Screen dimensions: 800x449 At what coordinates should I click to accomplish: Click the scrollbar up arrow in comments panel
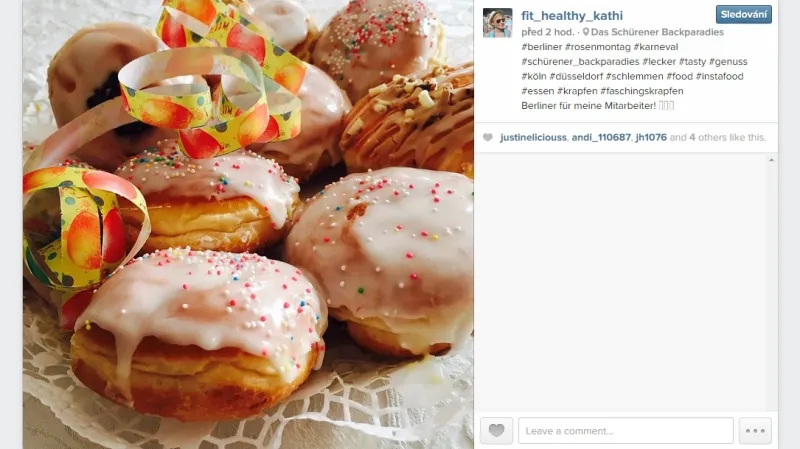pyautogui.click(x=771, y=160)
